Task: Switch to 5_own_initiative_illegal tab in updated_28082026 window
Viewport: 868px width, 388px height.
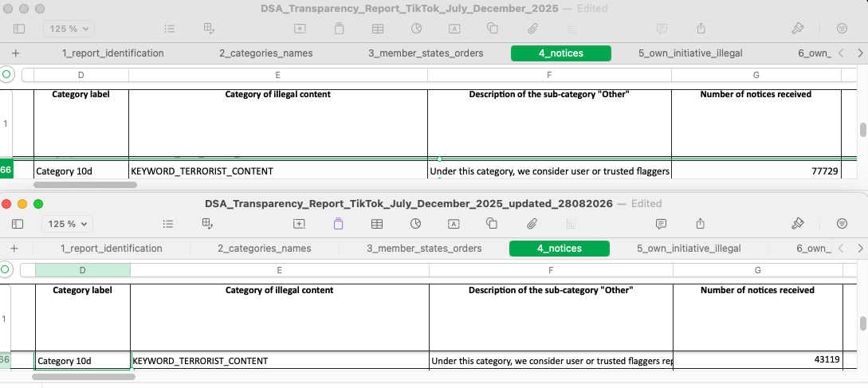Action: coord(689,249)
